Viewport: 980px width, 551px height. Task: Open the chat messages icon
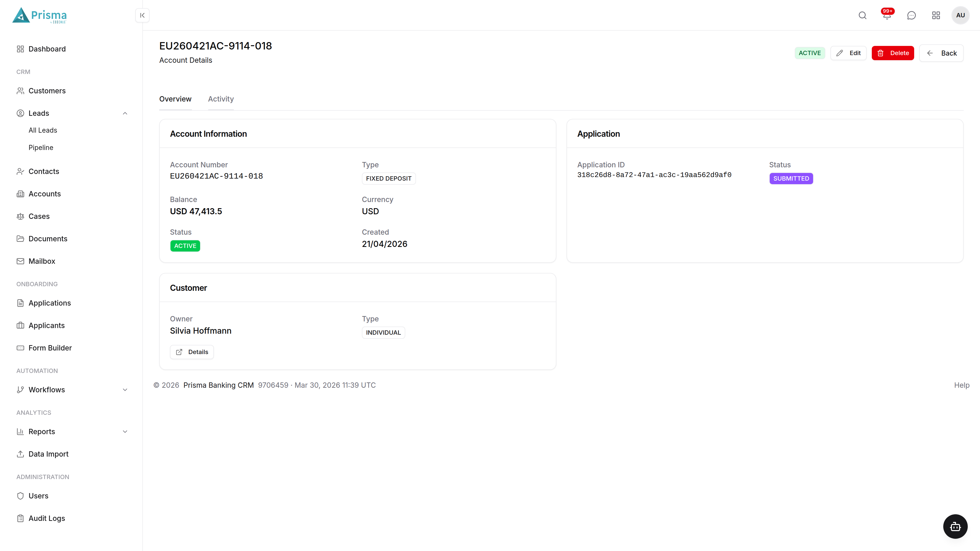click(x=912, y=15)
